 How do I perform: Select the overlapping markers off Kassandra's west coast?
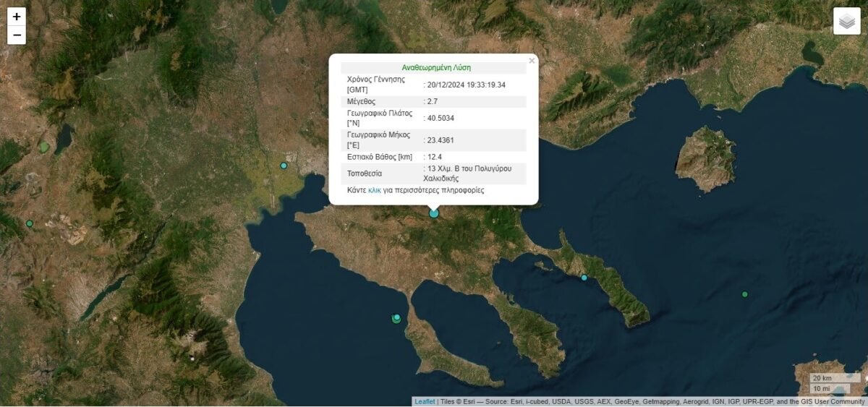396,318
